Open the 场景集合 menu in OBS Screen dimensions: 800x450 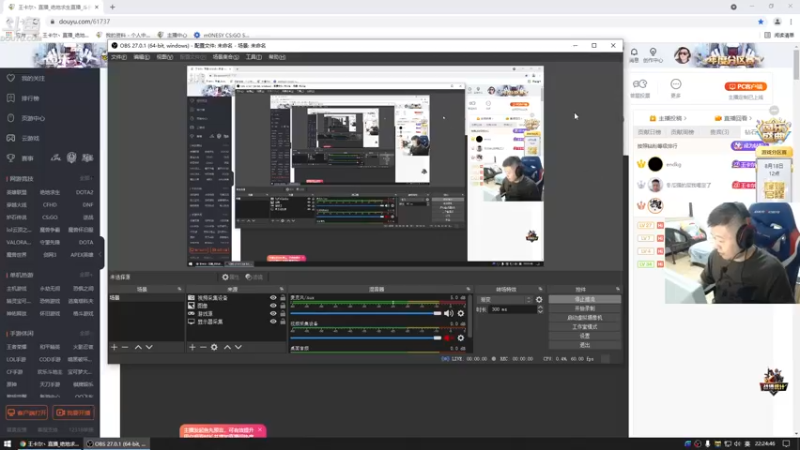tap(226, 57)
